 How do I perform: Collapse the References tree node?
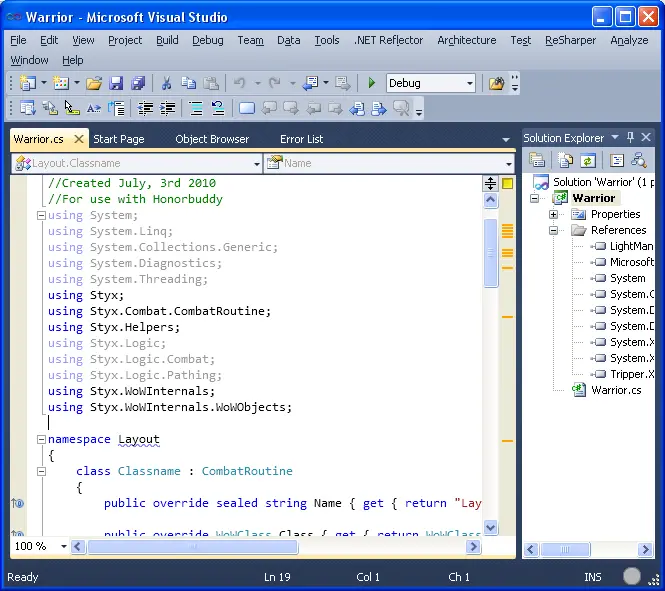[x=553, y=231]
